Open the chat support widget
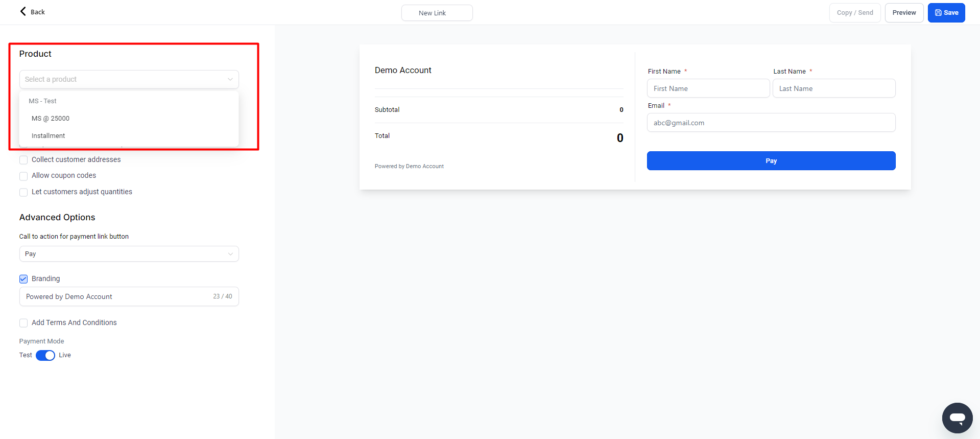The width and height of the screenshot is (980, 439). click(957, 418)
